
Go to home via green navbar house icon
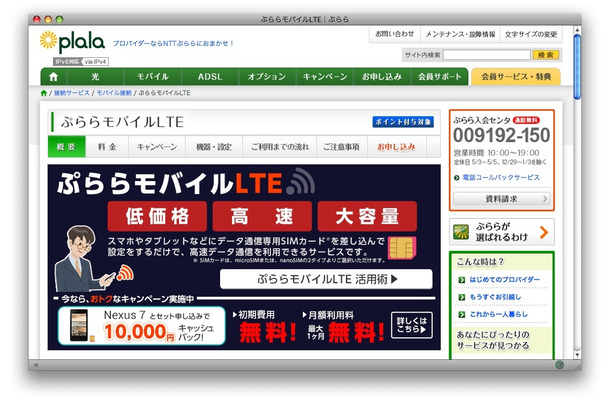(54, 77)
